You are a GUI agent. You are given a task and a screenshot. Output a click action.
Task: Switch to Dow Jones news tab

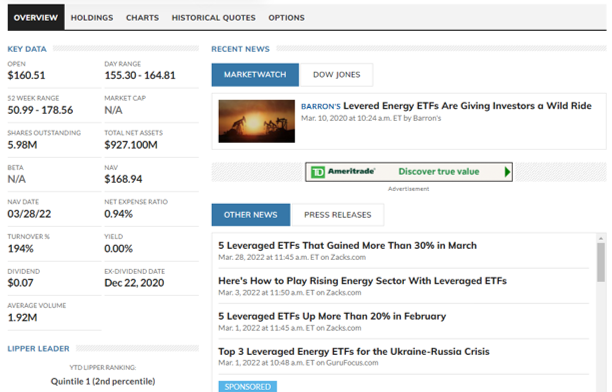336,75
